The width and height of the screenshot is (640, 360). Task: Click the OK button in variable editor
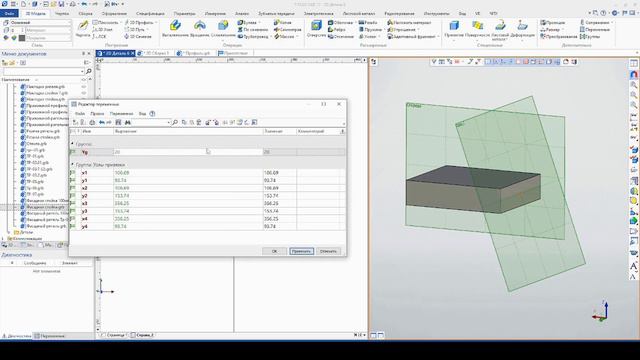point(274,251)
